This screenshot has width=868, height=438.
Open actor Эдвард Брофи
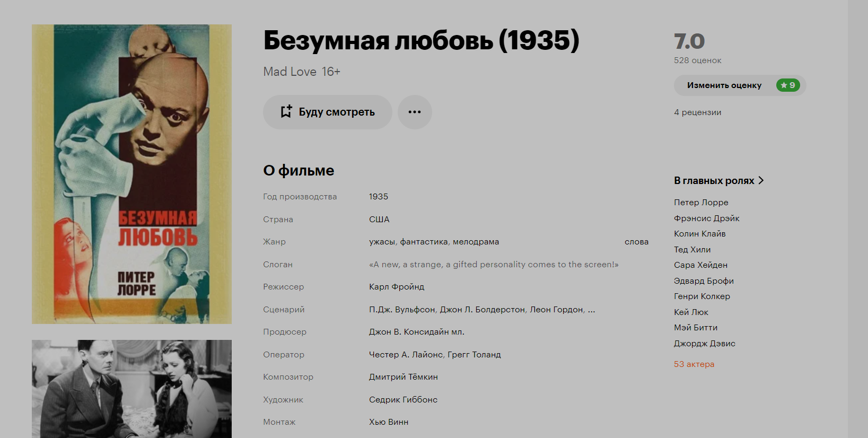[704, 281]
